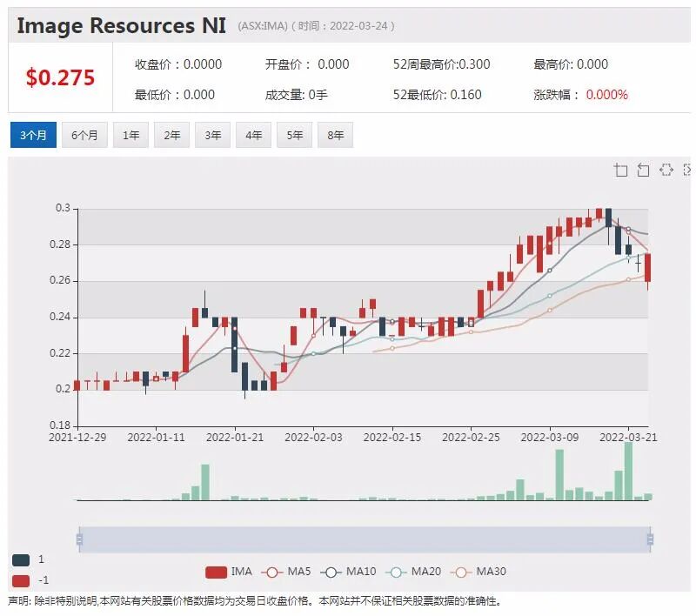Image resolution: width=696 pixels, height=616 pixels.
Task: Click the Image Resources NI title
Action: click(x=121, y=25)
